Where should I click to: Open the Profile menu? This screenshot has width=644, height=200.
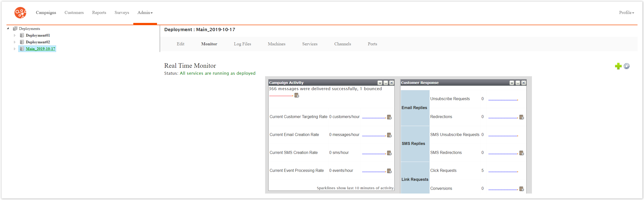coord(626,13)
